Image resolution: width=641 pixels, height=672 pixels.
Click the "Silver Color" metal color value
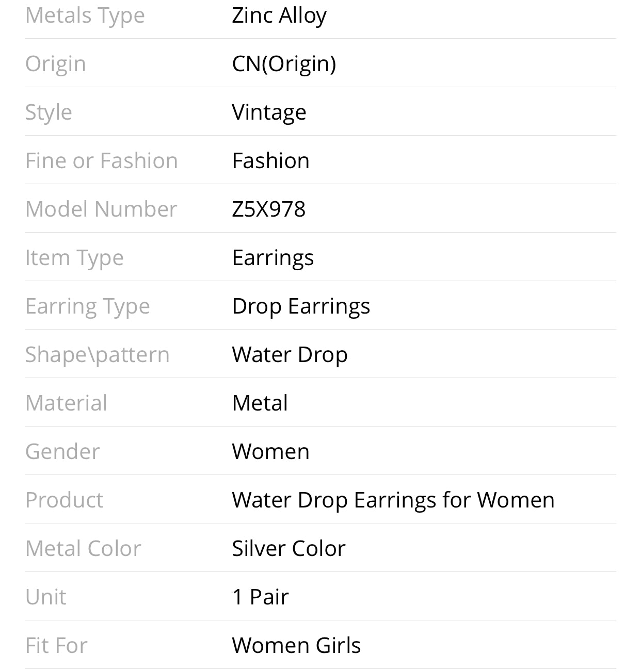[x=289, y=549]
